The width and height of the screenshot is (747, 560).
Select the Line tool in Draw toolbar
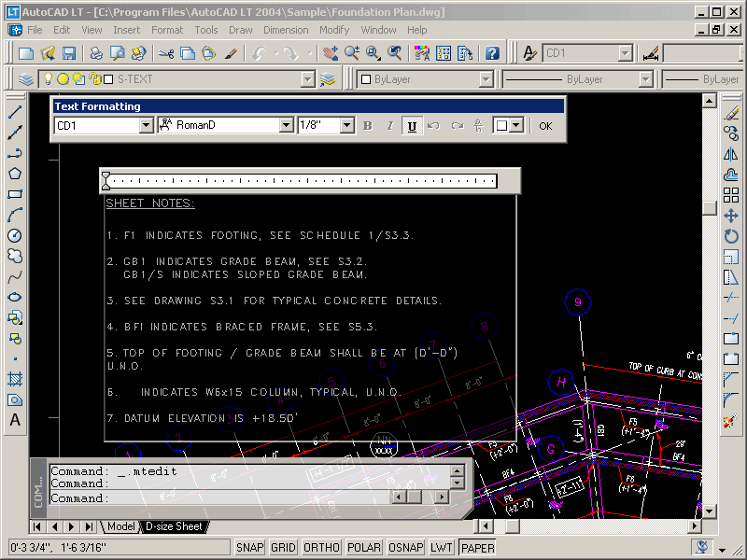pyautogui.click(x=15, y=112)
